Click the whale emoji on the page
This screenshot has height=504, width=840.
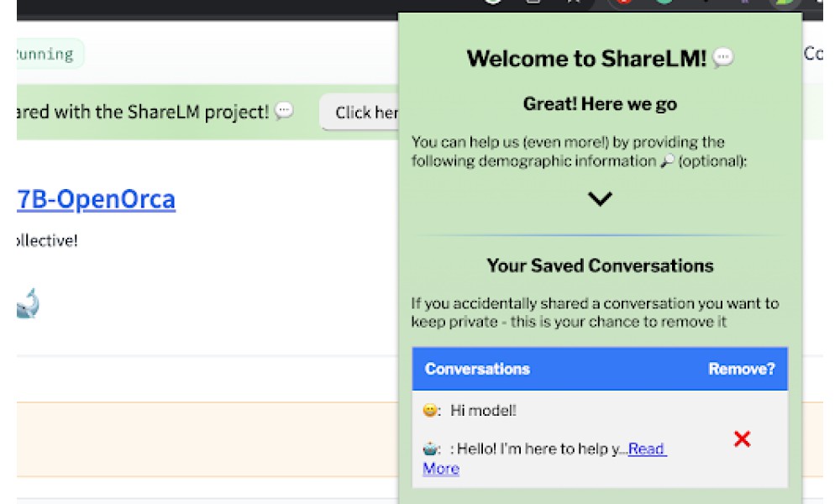coord(28,304)
